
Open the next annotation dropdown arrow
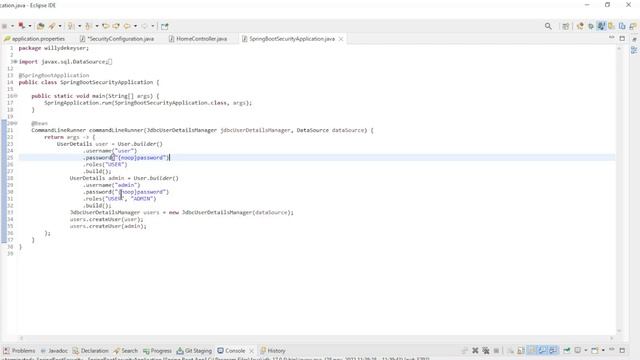[x=80, y=26]
